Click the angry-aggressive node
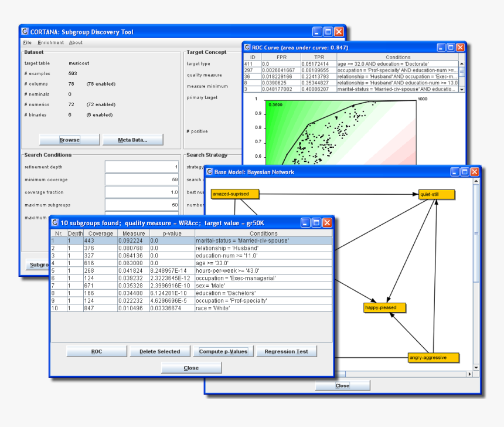 pyautogui.click(x=433, y=358)
